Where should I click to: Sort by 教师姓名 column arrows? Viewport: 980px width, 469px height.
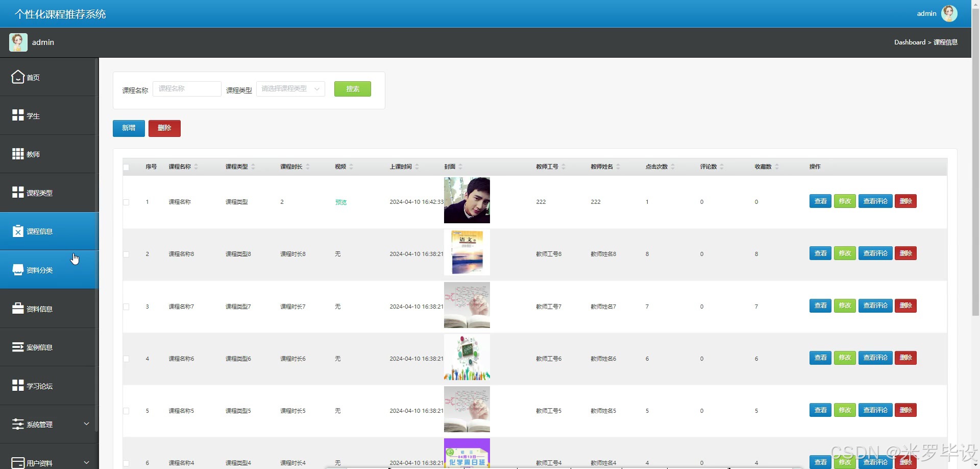click(618, 167)
